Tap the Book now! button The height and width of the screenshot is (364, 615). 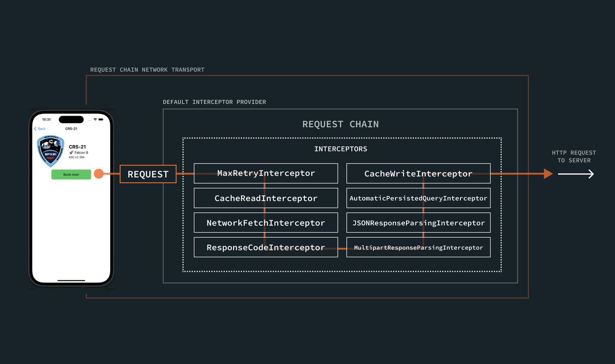pyautogui.click(x=71, y=174)
